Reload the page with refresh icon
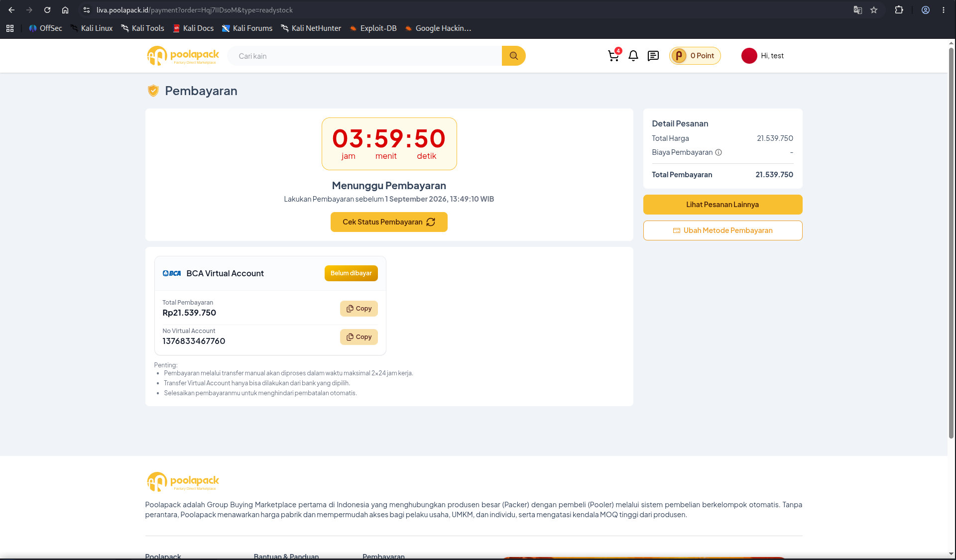 (47, 10)
